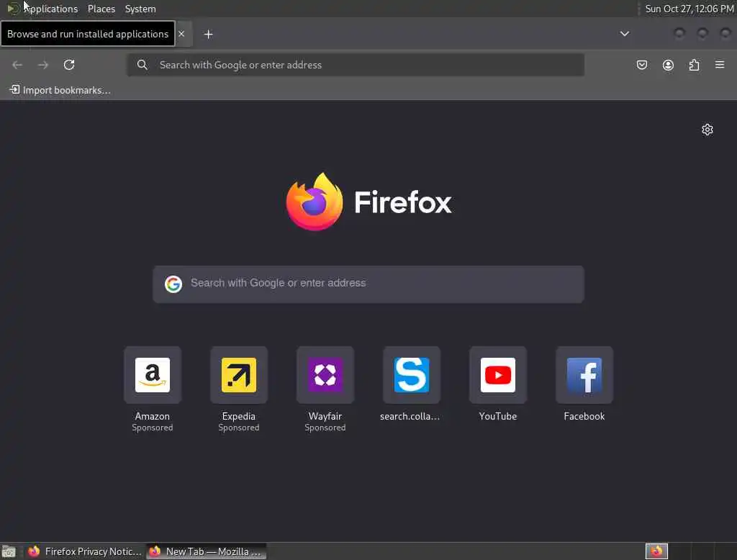Click the clock showing Sun Oct 27
Screen dimensions: 737x560
tap(689, 9)
